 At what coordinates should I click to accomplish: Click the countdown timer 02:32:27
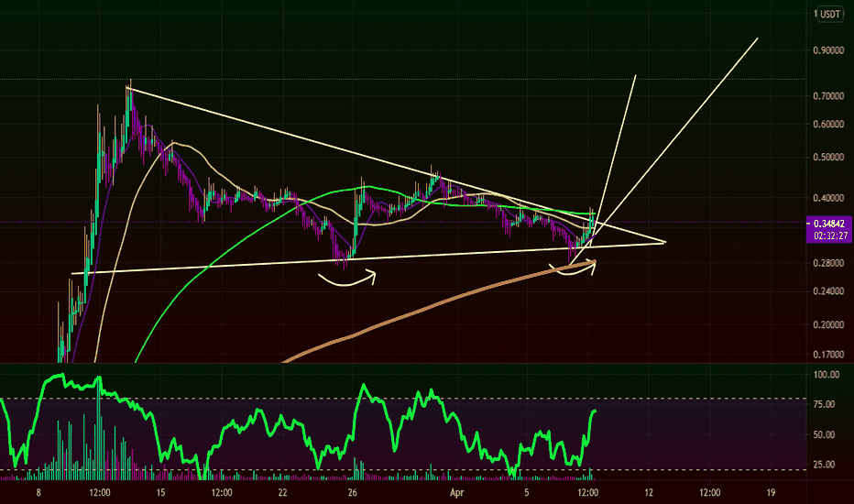(x=830, y=236)
